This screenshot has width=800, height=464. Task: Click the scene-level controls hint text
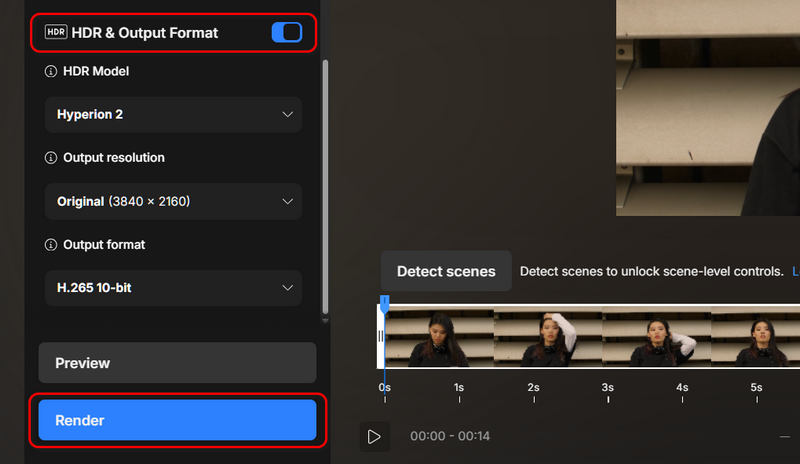[652, 271]
